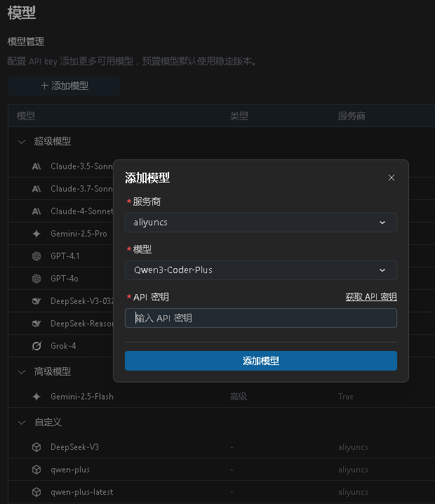Collapse the 高级模型 group
435x504 pixels.
(x=22, y=372)
